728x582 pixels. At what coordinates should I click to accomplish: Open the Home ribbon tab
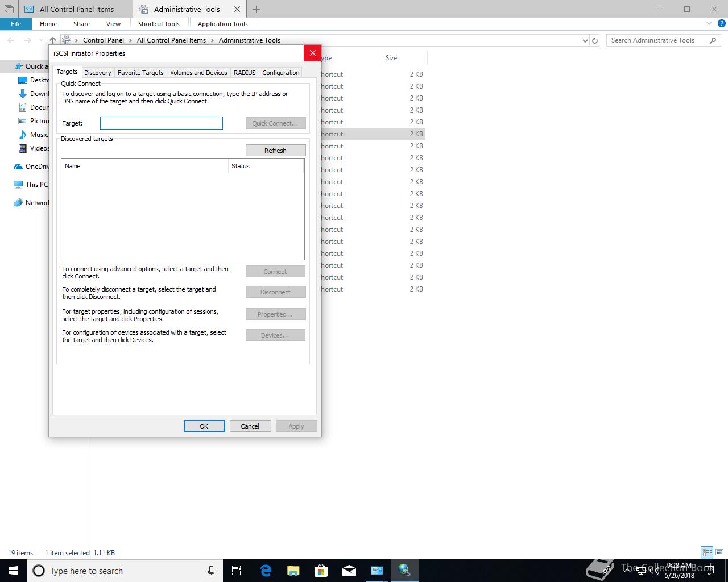48,24
